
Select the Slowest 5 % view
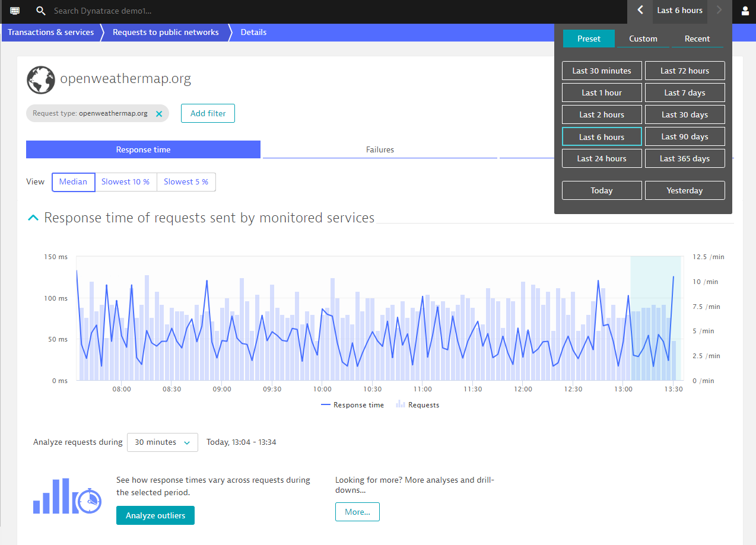(186, 182)
